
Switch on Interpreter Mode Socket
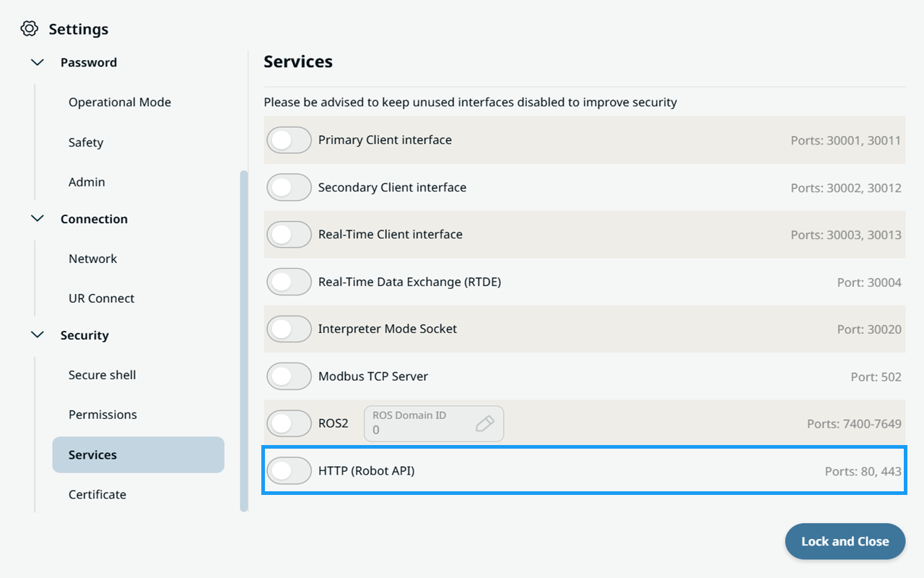(289, 329)
